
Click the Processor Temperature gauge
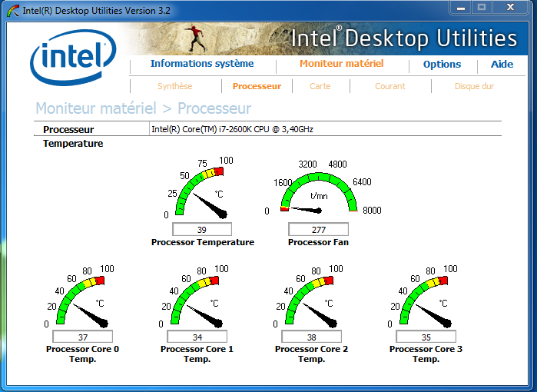coord(203,191)
